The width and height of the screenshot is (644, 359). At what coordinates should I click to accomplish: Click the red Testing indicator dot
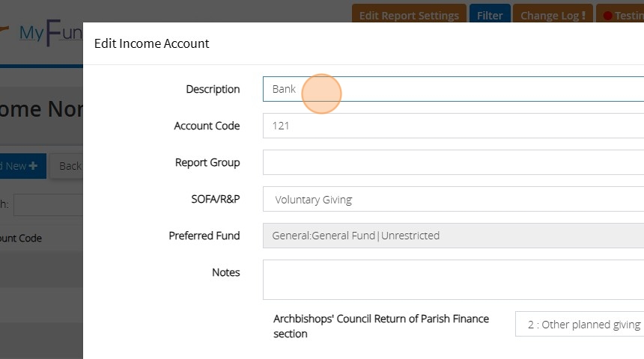[608, 16]
